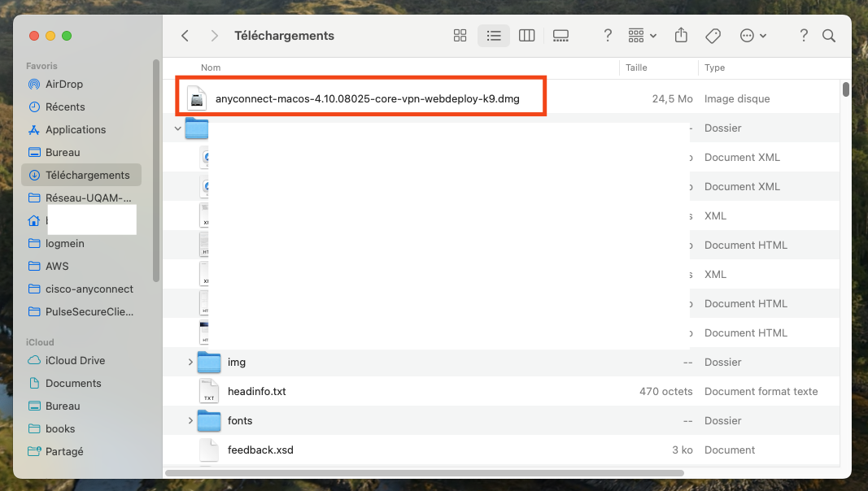The image size is (868, 491).
Task: Sort files by the Type column
Action: pos(715,67)
